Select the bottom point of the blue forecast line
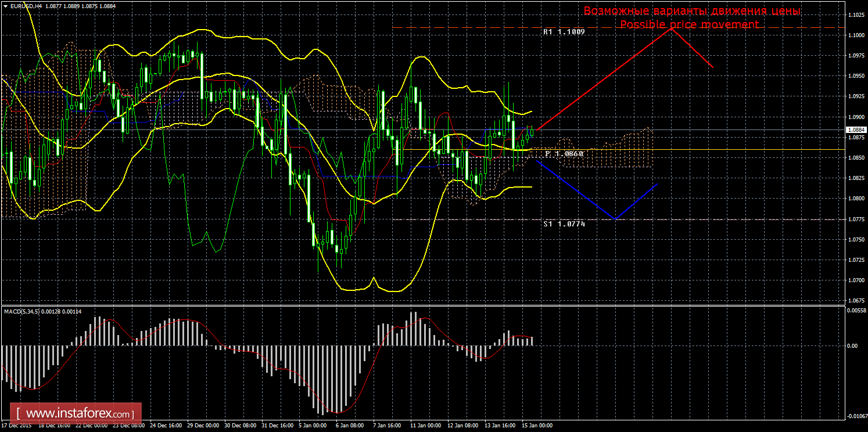This screenshot has width=868, height=432. click(x=615, y=219)
